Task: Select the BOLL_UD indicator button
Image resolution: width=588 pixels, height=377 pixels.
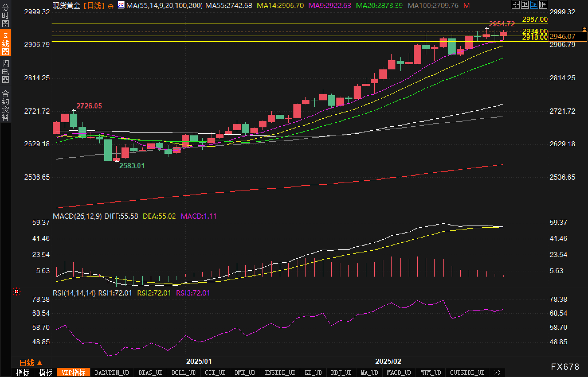Action: coord(183,372)
